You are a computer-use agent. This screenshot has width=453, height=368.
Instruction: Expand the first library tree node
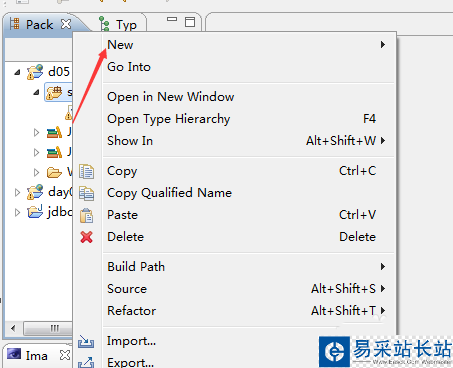[x=36, y=133]
